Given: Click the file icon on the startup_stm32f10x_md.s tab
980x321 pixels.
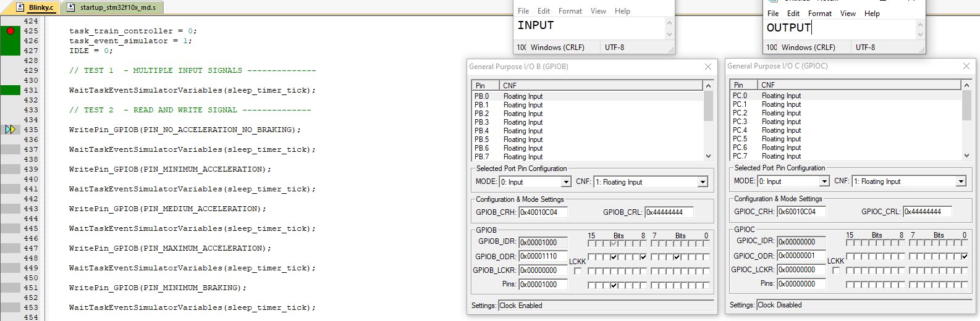Looking at the screenshot, I should [x=71, y=7].
